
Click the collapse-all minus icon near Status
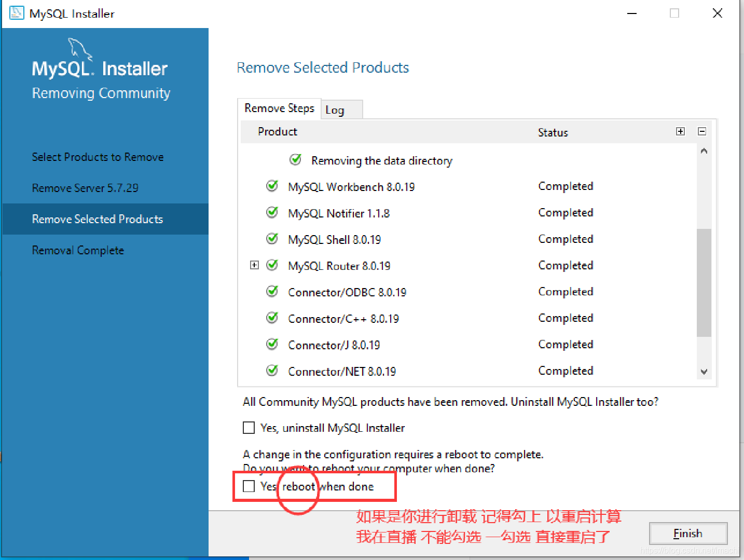click(702, 131)
